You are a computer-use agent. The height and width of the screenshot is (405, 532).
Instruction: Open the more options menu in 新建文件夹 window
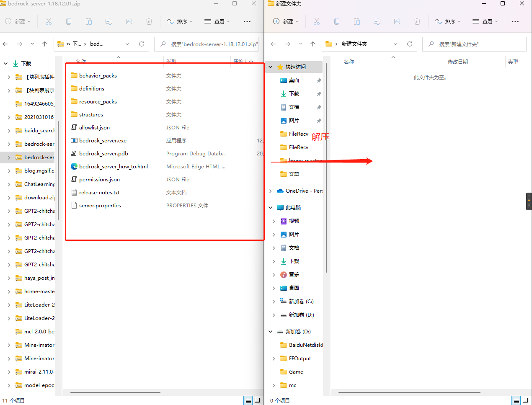pos(515,21)
